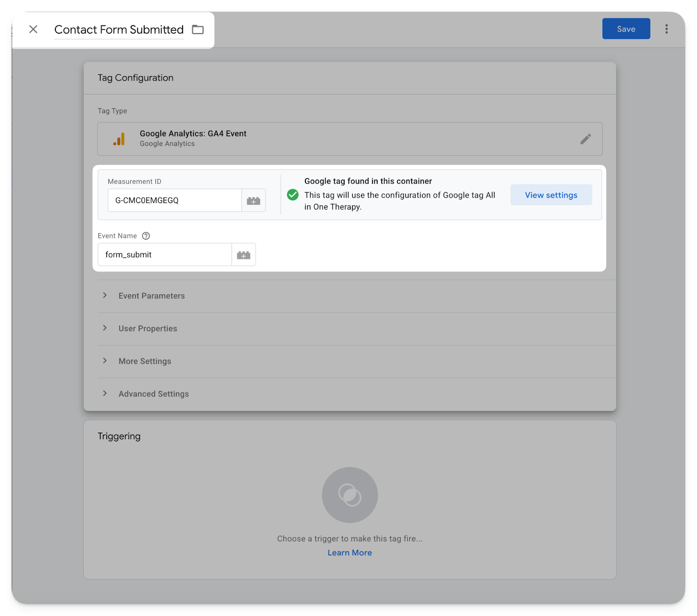Open variable picker beside Event Name field
This screenshot has height=616, width=697.
point(244,255)
